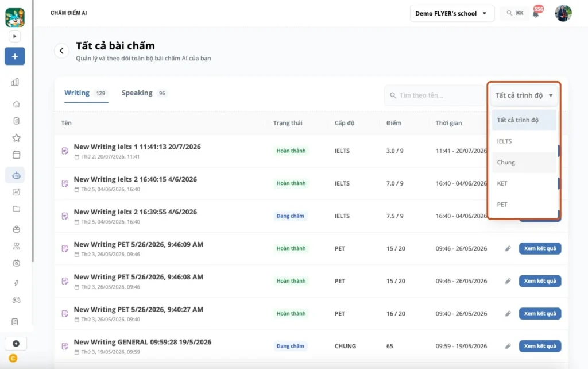Focus the "Tìm theo tên..." search field
Image resolution: width=588 pixels, height=369 pixels.
[436, 95]
